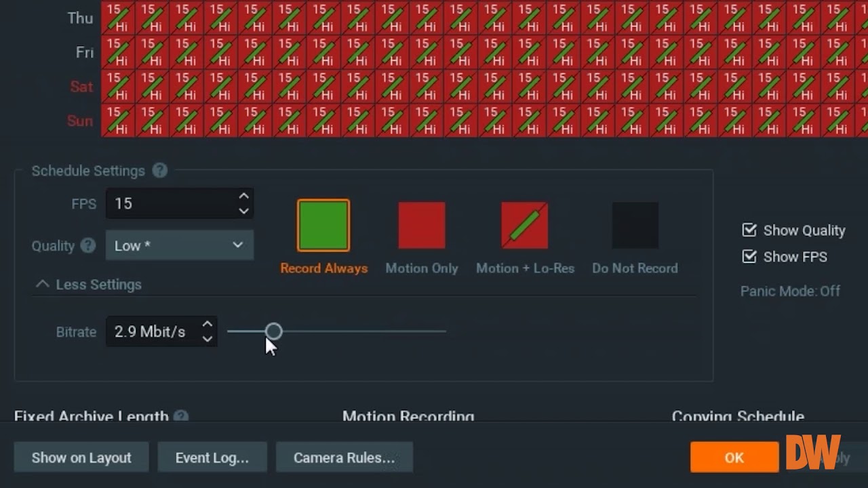
Task: Toggle the Show FPS checkbox
Action: coord(749,257)
